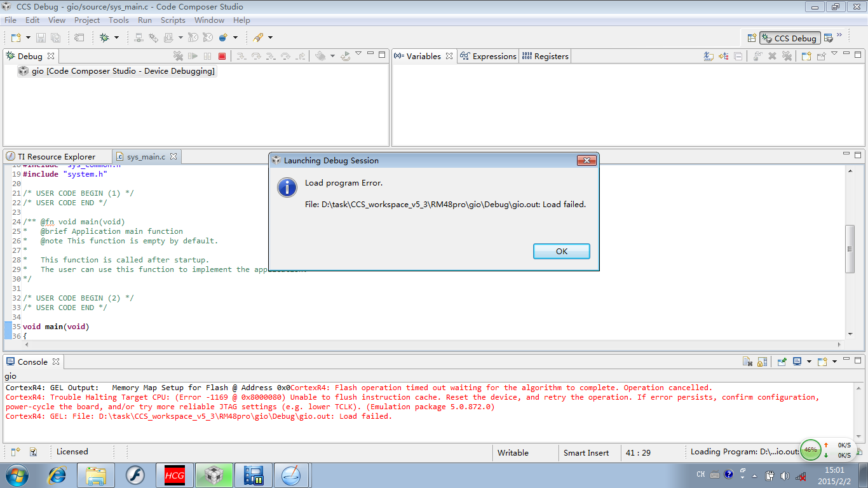This screenshot has width=868, height=488.
Task: Toggle Pin Console in the Console toolbar
Action: point(782,362)
